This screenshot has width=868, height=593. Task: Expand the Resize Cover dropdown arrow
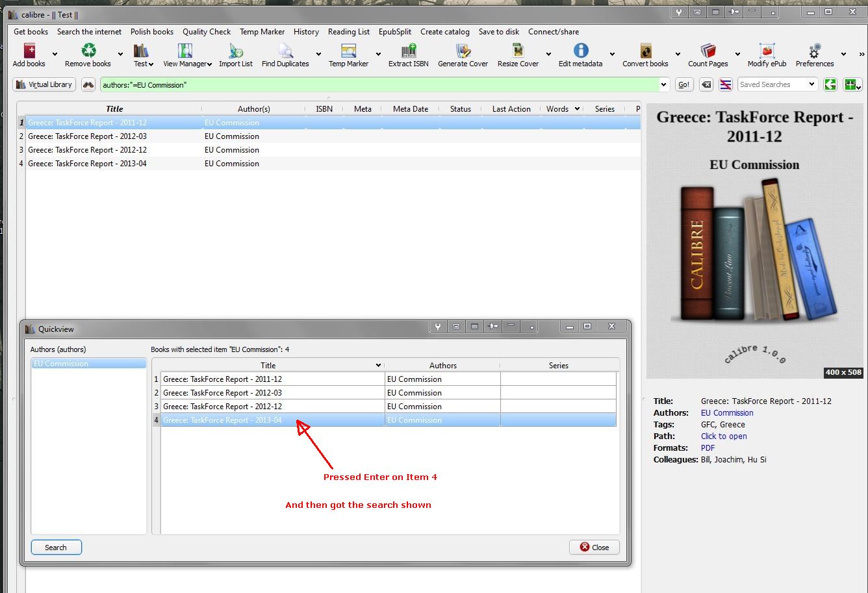click(x=548, y=54)
